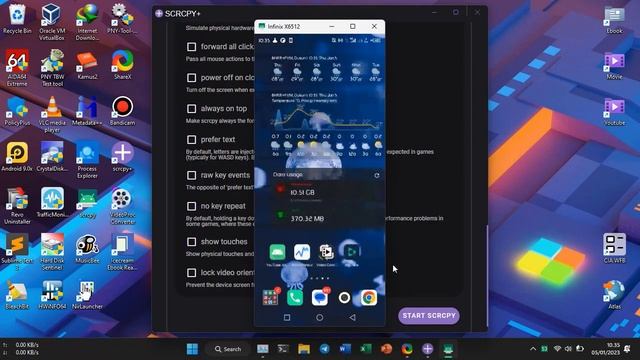Screen dimensions: 640x360
Task: Open TrafficMonitor desktop shortcut
Action: (x=52, y=202)
